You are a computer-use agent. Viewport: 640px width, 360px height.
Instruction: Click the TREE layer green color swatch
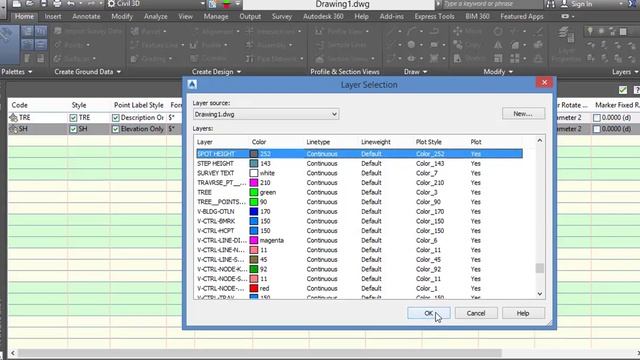tap(254, 192)
